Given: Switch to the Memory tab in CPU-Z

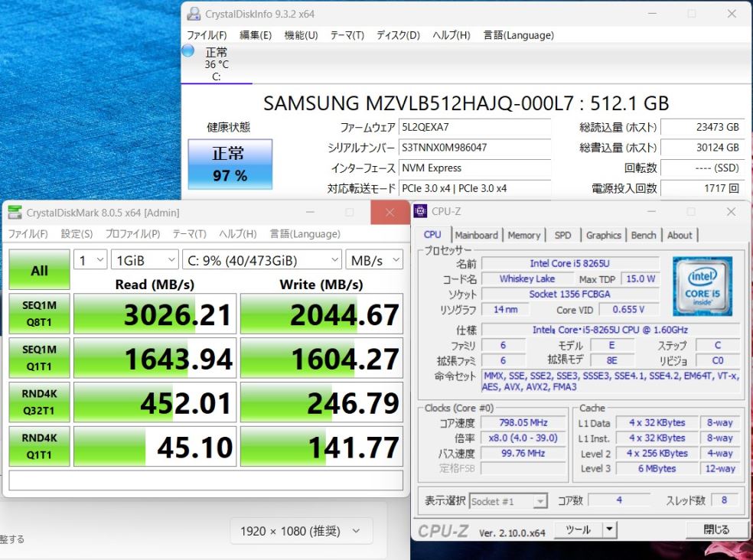Looking at the screenshot, I should point(524,236).
